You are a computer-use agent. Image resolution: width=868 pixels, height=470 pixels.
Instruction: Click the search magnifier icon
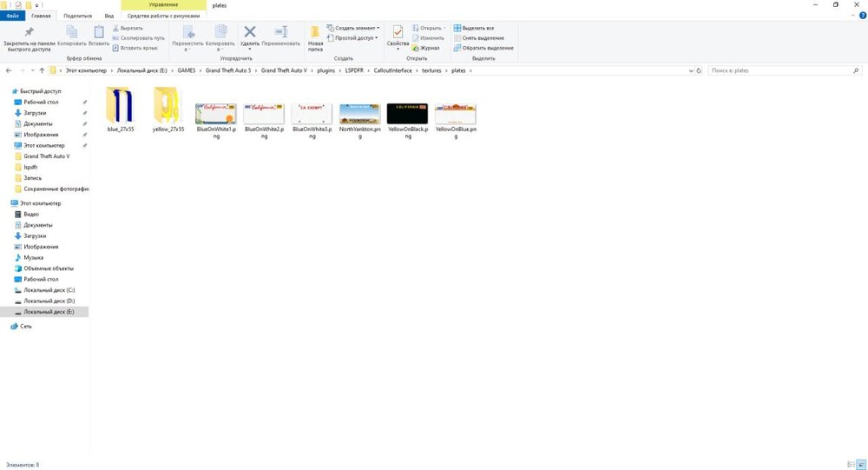pos(856,70)
